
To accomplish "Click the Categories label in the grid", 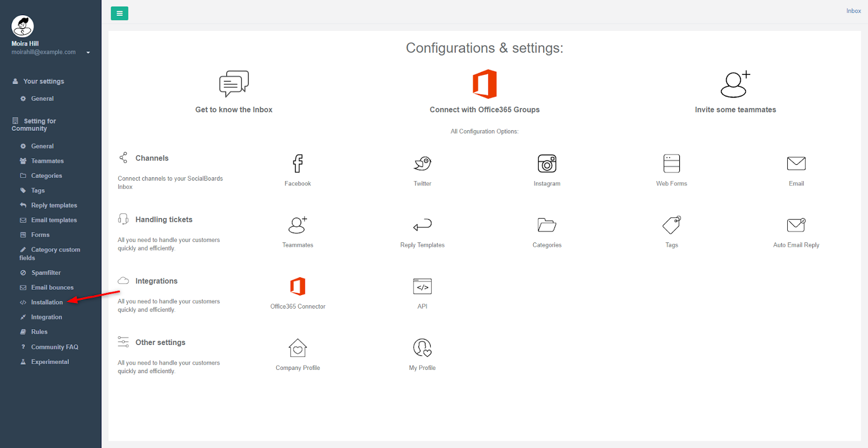I will (547, 245).
